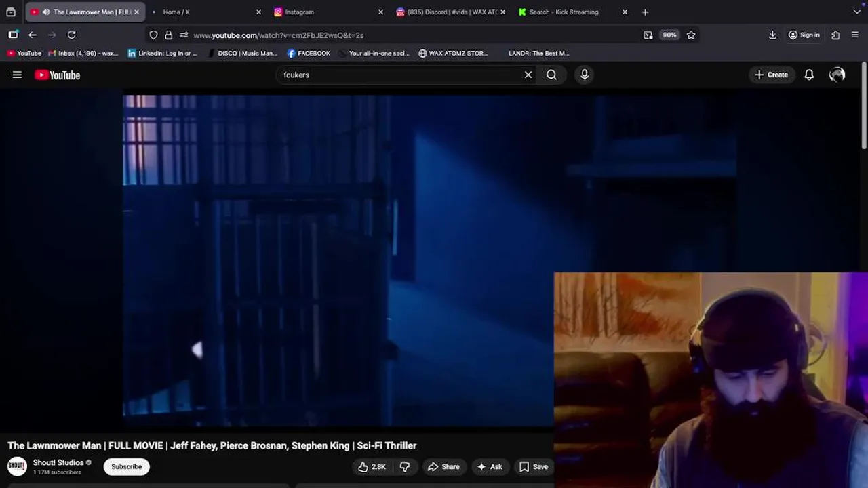This screenshot has height=488, width=868.
Task: Open YouTube notifications bell
Action: (809, 75)
